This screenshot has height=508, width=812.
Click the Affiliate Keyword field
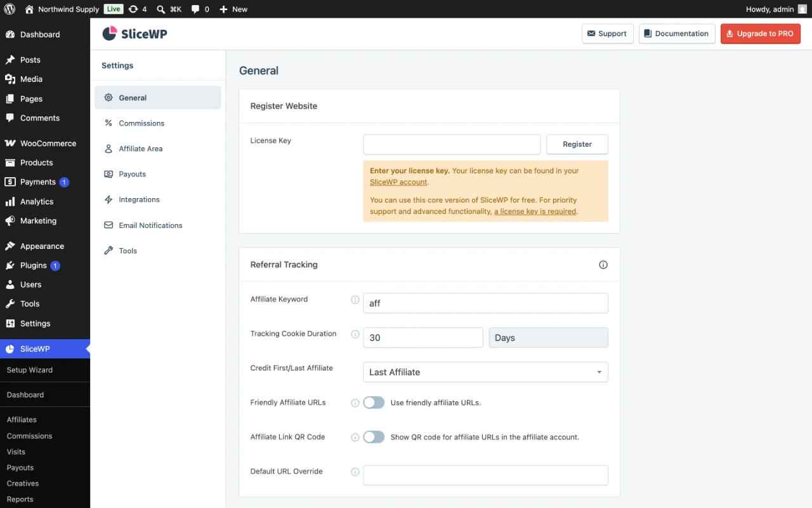(x=485, y=303)
